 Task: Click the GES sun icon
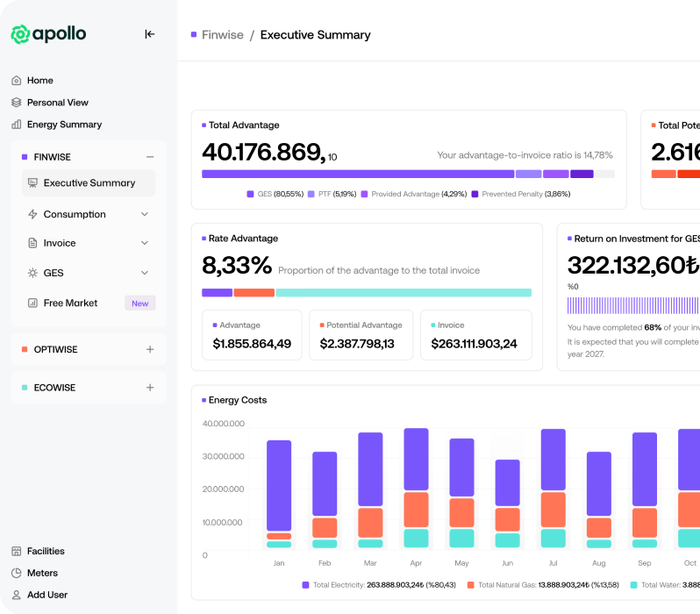pos(32,273)
